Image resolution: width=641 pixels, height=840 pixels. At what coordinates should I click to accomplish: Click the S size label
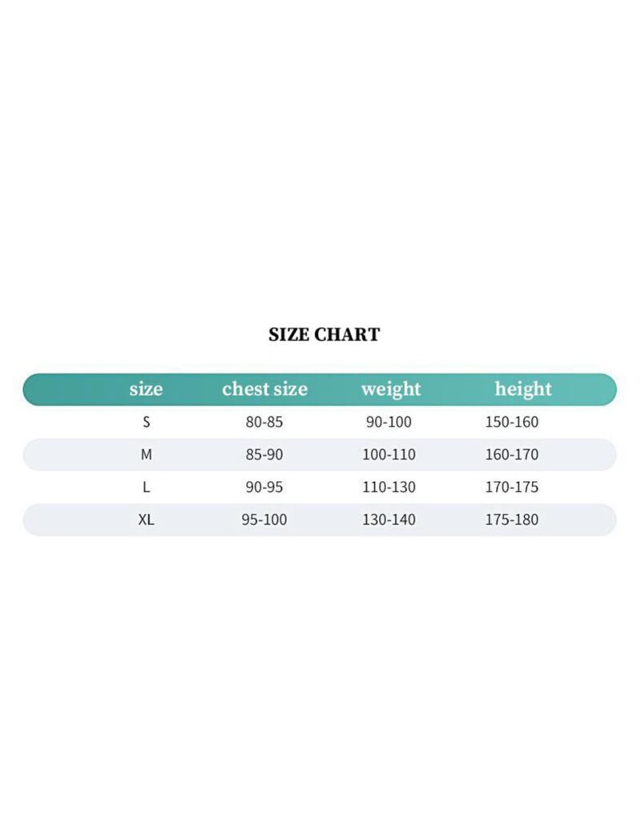146,422
